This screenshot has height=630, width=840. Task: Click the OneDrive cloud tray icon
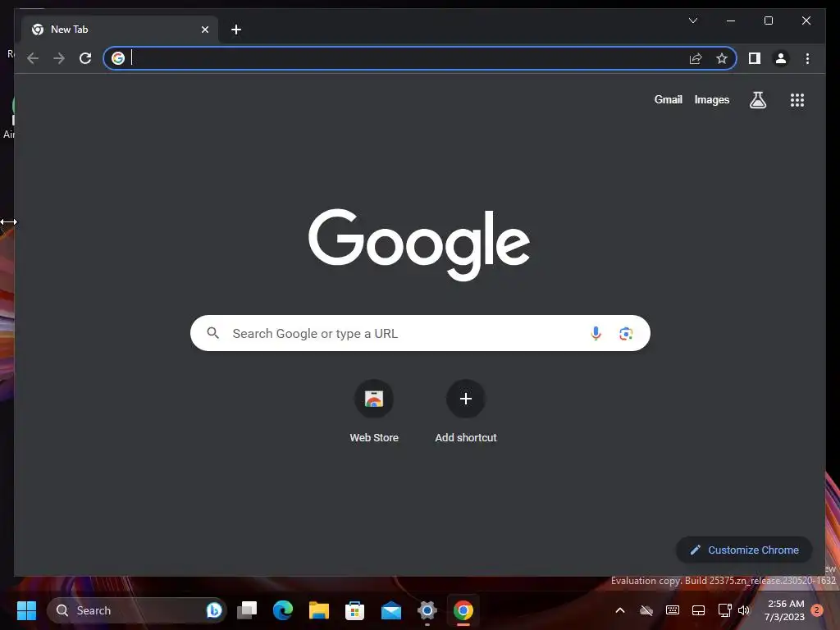(x=646, y=610)
